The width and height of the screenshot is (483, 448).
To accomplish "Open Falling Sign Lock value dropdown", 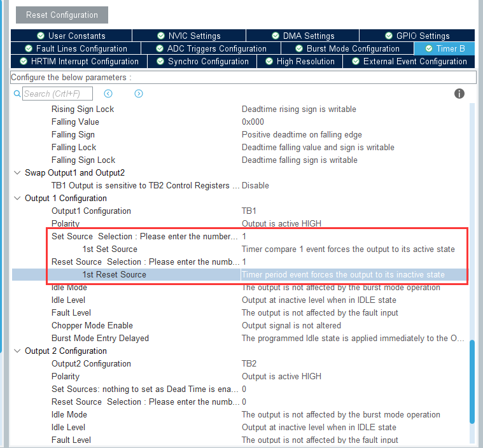I will pyautogui.click(x=300, y=160).
